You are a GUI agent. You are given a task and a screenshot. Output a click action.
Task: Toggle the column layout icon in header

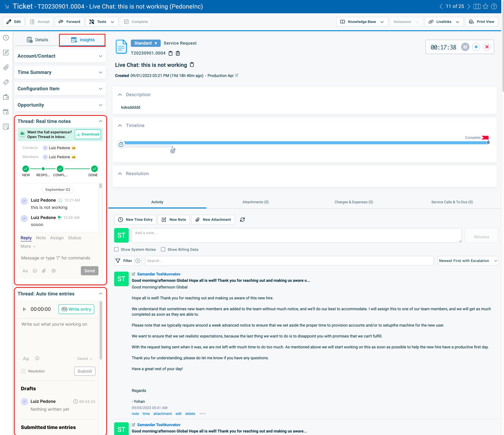(x=477, y=7)
